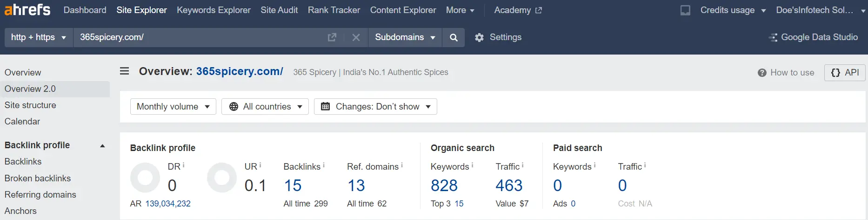Click the UR info icon
This screenshot has height=220, width=868.
[260, 165]
